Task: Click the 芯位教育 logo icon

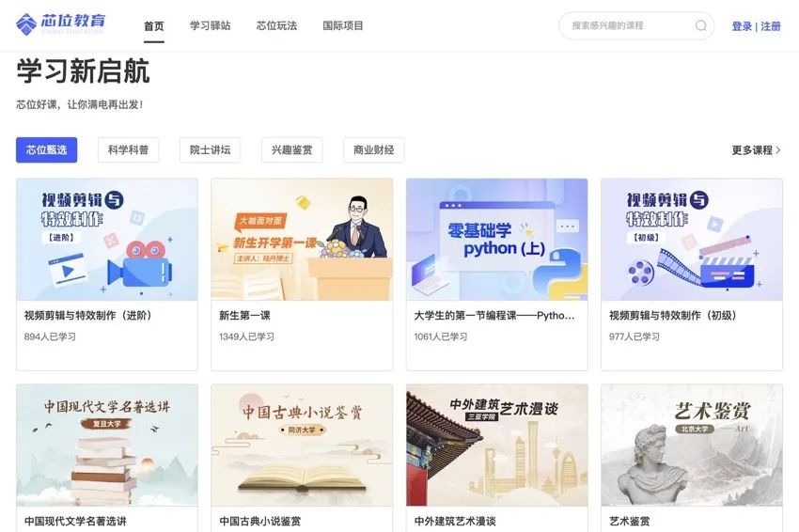Action: pos(26,23)
